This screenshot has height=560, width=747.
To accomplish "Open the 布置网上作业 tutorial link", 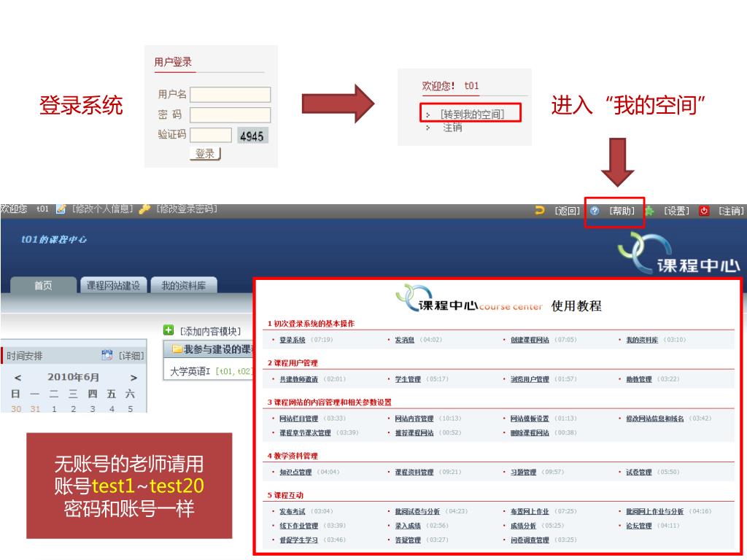I will pos(530,511).
